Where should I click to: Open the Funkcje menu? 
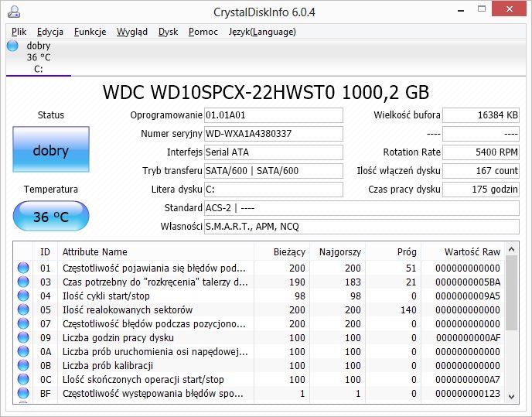(x=90, y=32)
